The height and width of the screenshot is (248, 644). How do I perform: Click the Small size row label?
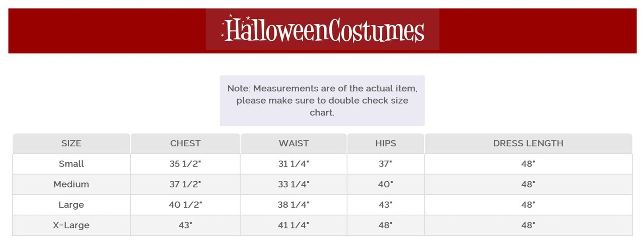[x=71, y=164]
